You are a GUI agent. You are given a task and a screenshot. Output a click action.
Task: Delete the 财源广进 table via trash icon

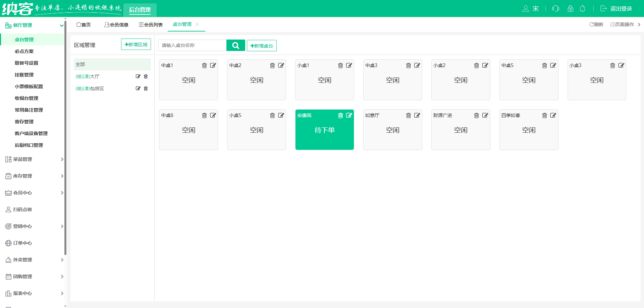point(476,115)
